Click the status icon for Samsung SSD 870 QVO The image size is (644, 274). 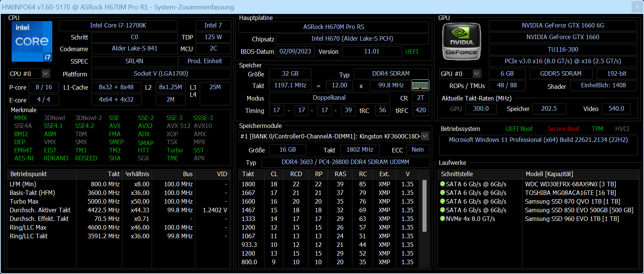[x=443, y=201]
